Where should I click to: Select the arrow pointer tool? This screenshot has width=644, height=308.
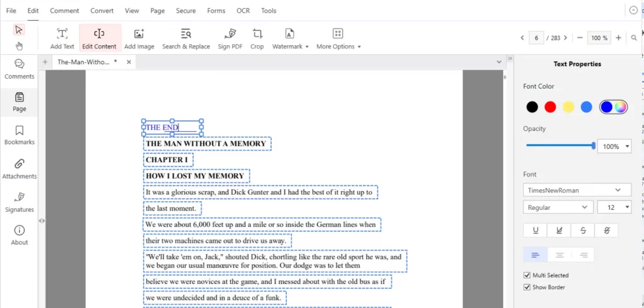coord(19,30)
